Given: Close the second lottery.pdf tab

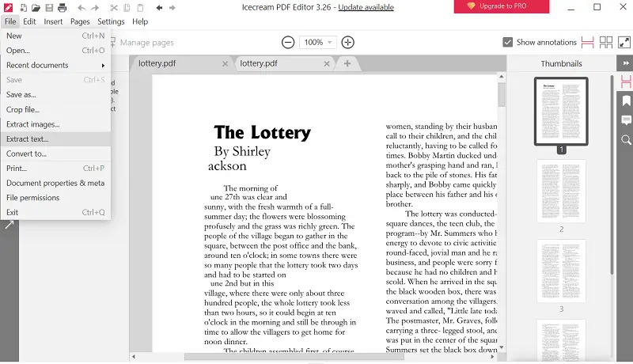Looking at the screenshot, I should pyautogui.click(x=327, y=64).
